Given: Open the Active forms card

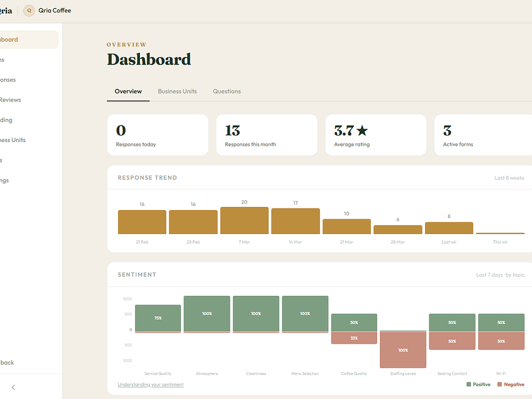Looking at the screenshot, I should [x=483, y=135].
